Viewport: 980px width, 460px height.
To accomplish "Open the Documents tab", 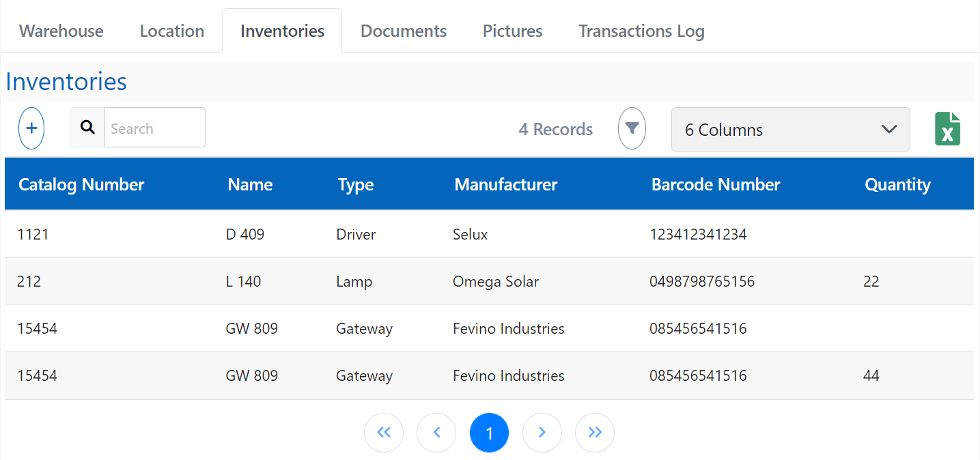I will (403, 31).
